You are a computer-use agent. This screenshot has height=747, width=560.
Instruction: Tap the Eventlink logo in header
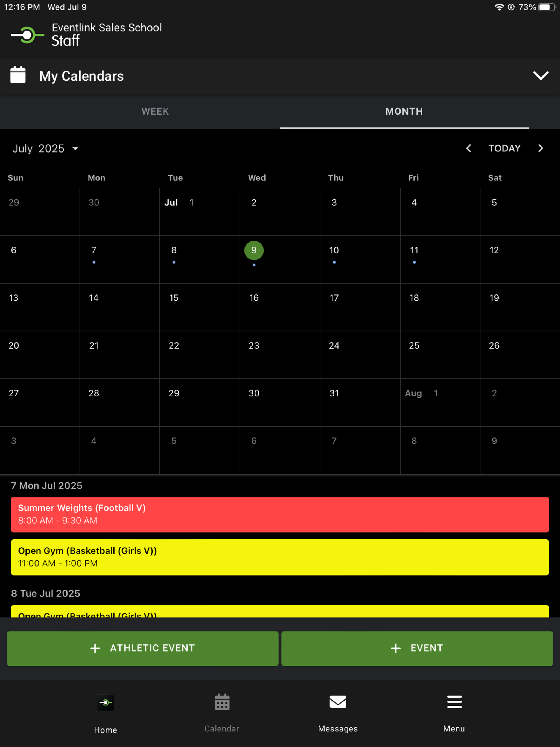(x=27, y=35)
